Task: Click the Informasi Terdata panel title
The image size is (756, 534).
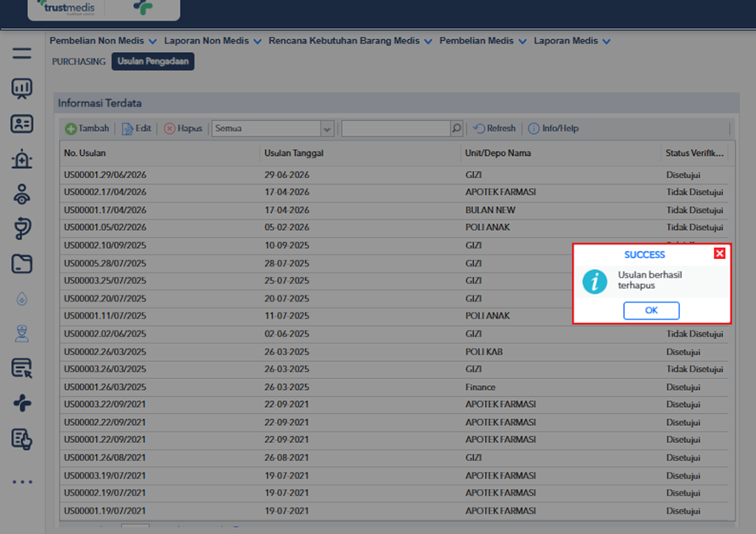Action: [x=100, y=103]
